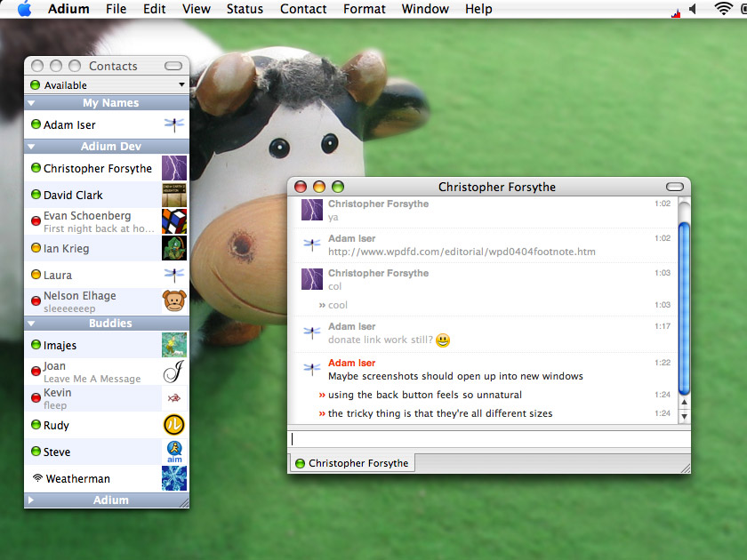The height and width of the screenshot is (560, 747).
Task: Click the volume speaker icon in menu bar
Action: pos(693,9)
